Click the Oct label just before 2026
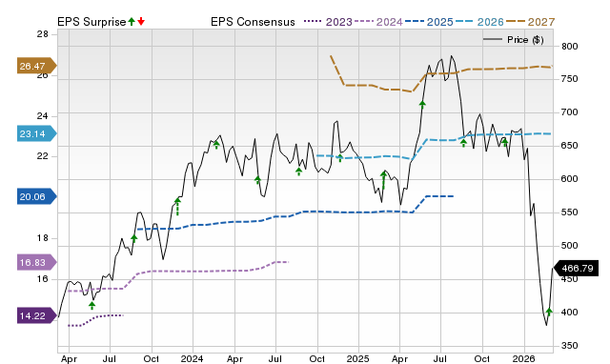Viewport: 610px width, 364px height. pos(482,358)
